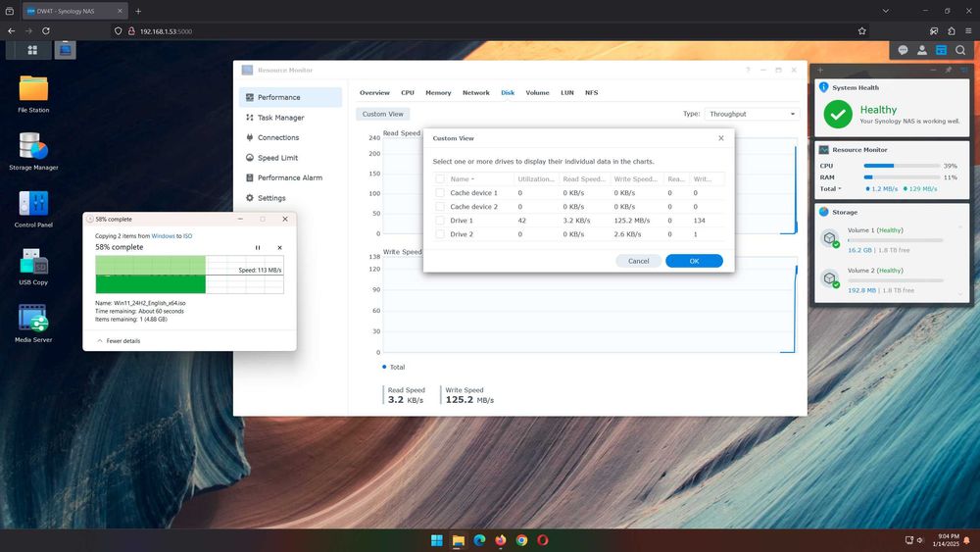The width and height of the screenshot is (980, 552).
Task: Click the Storage widget pie icon
Action: pyautogui.click(x=824, y=212)
